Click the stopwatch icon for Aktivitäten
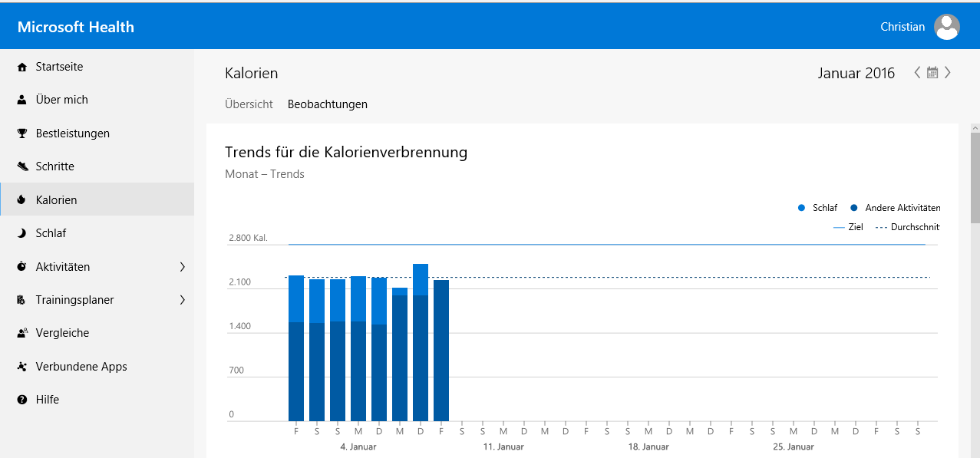Screen dimensions: 980x458 (21, 267)
